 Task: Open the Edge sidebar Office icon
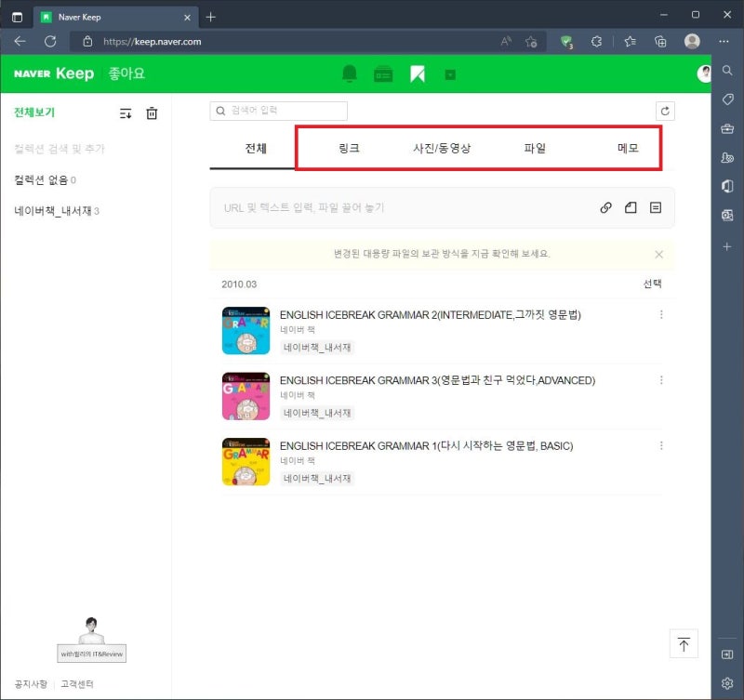[727, 186]
